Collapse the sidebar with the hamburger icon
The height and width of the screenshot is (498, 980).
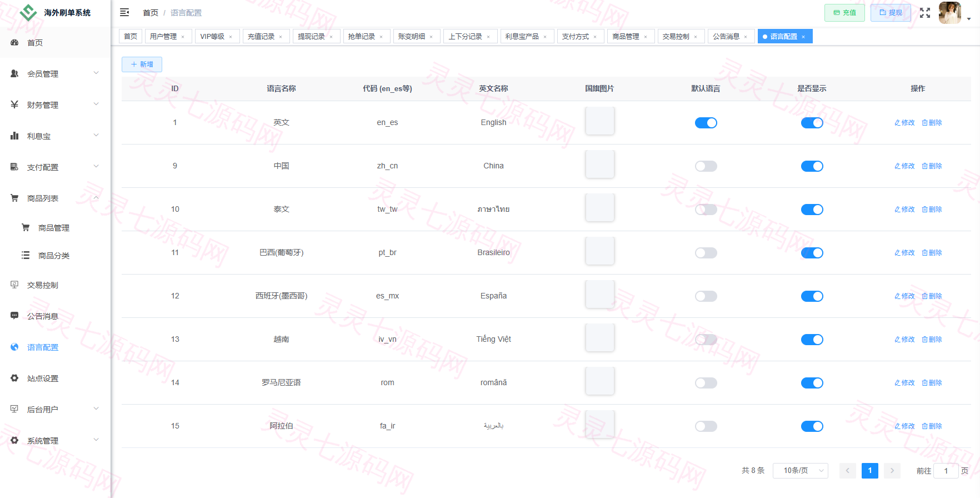124,12
